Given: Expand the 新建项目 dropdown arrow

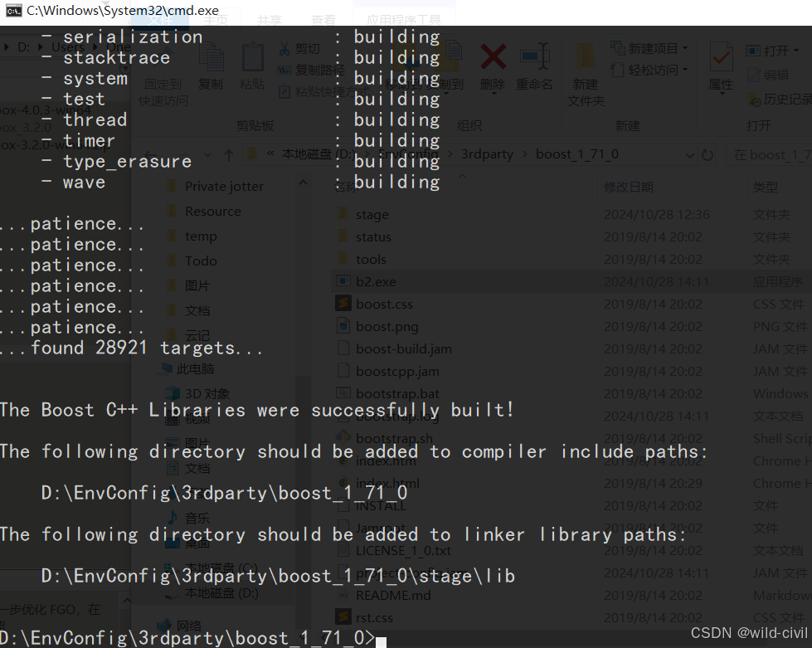Looking at the screenshot, I should 685,48.
